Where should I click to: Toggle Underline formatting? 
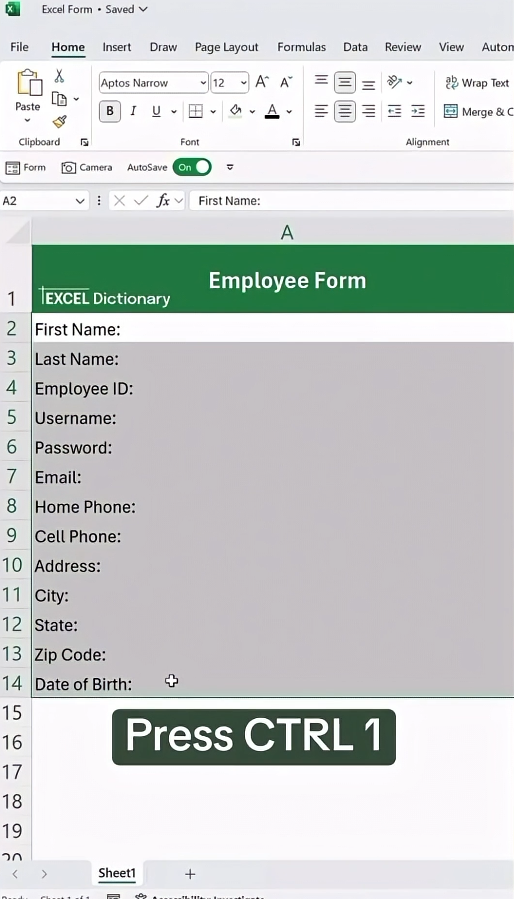(x=156, y=111)
